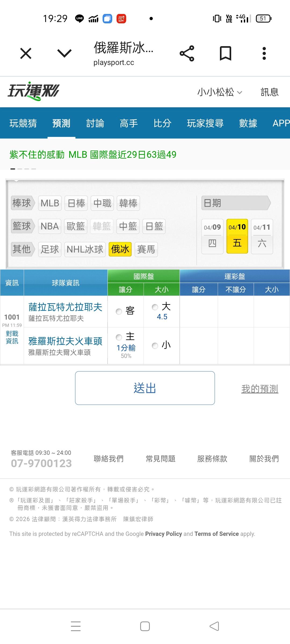Select the 主 1分輸 spread radio button
The width and height of the screenshot is (290, 644).
coord(119,337)
